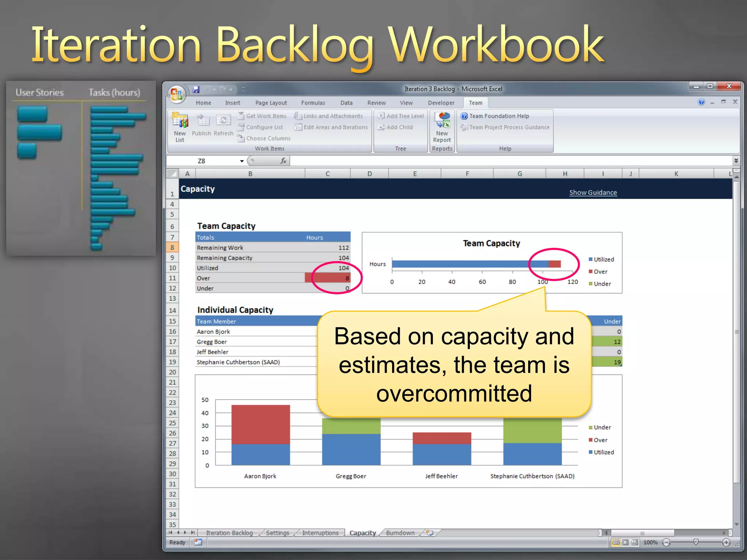747x560 pixels.
Task: Open the Formulas ribbon tab
Action: (313, 103)
